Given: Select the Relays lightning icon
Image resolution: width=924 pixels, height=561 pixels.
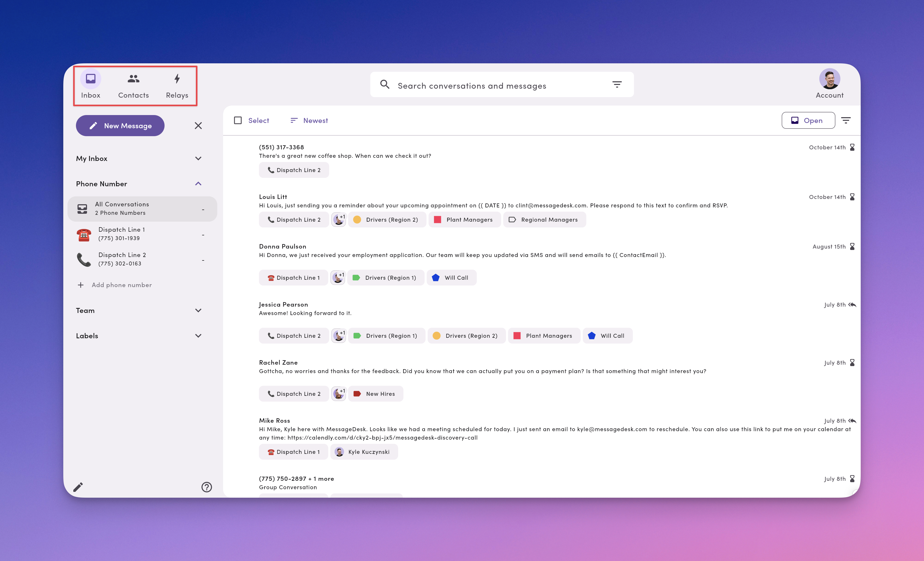Looking at the screenshot, I should [177, 79].
